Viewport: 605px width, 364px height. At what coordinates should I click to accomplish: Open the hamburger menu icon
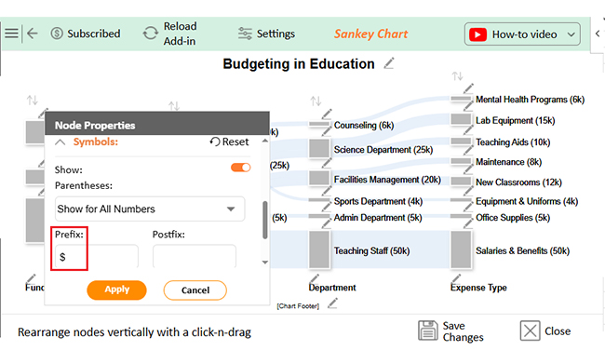coord(11,34)
